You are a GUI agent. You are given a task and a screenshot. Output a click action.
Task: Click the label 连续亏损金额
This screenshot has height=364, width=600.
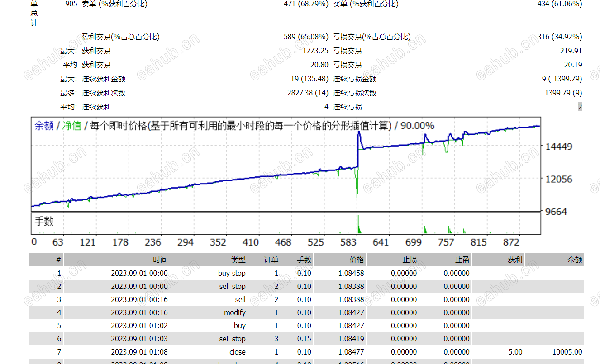(355, 79)
